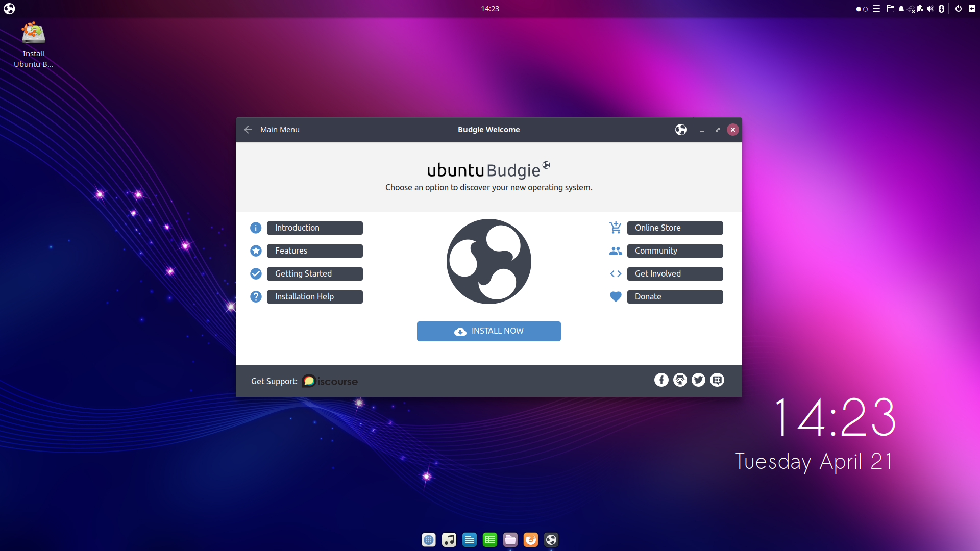
Task: Open the Online Store
Action: tap(674, 228)
